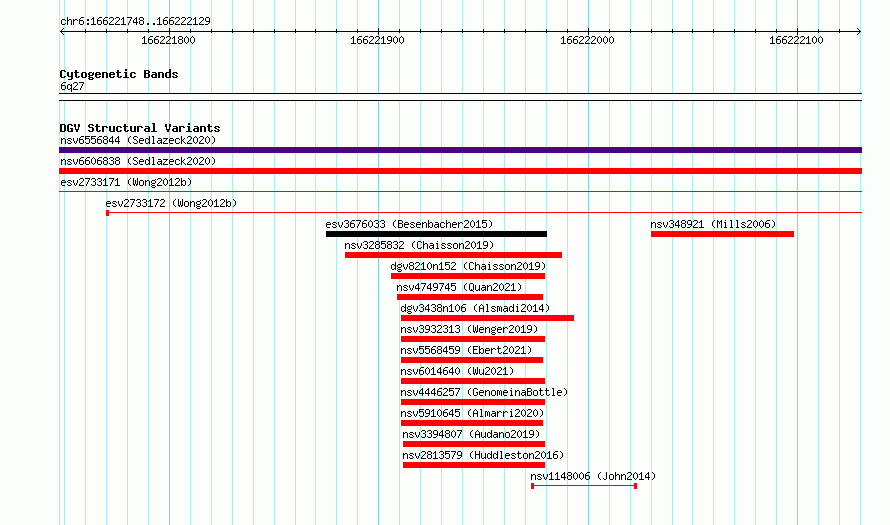Open the esv3676033 (Besenbacher2015) label
The image size is (890, 525).
[x=409, y=224]
